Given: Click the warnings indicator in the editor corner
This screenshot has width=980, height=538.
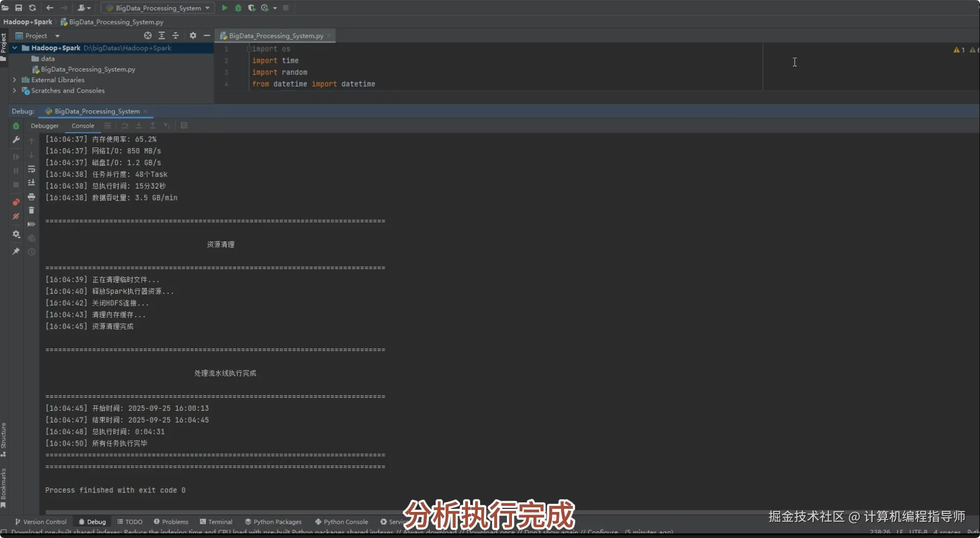Looking at the screenshot, I should pyautogui.click(x=959, y=50).
